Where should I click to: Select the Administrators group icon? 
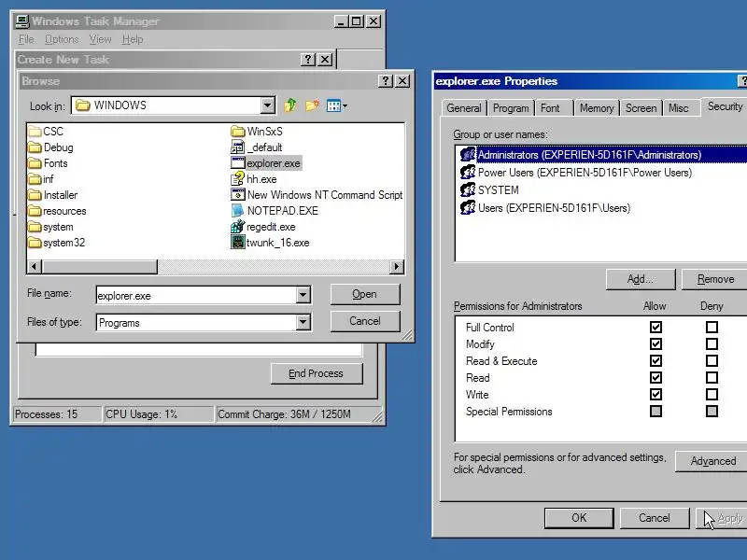click(468, 154)
